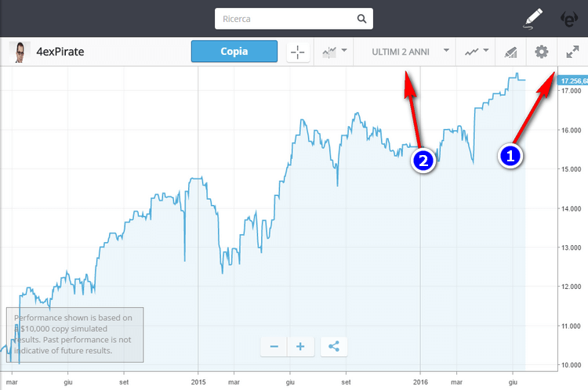The image size is (588, 390).
Task: Share the chart
Action: [334, 346]
